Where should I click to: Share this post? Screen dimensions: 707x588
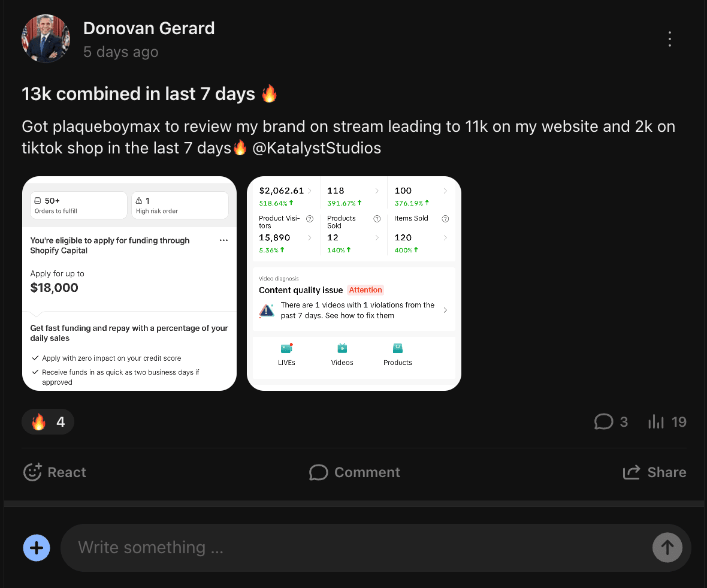coord(654,472)
